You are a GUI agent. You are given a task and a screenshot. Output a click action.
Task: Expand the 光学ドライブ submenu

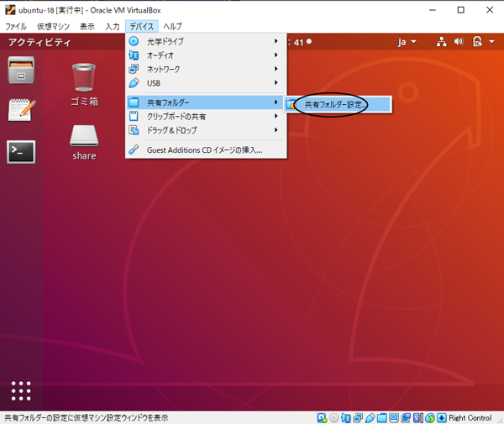tap(276, 41)
